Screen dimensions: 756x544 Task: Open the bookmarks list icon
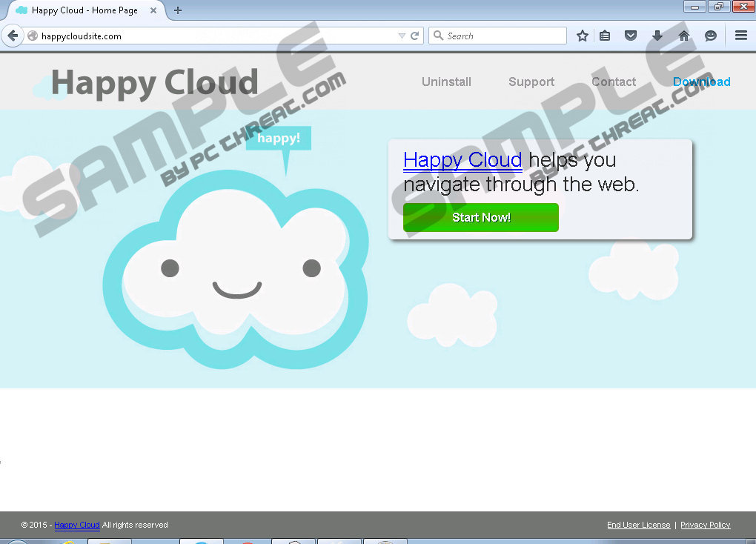point(605,36)
